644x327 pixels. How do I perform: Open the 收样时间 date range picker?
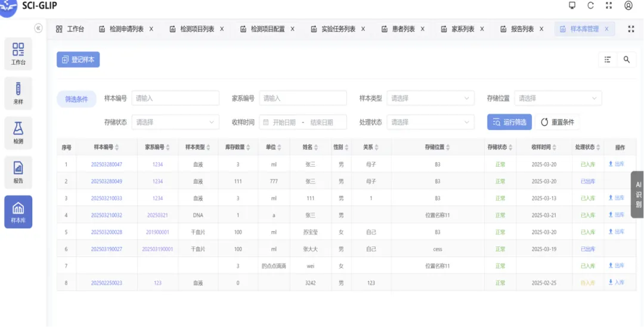(303, 122)
